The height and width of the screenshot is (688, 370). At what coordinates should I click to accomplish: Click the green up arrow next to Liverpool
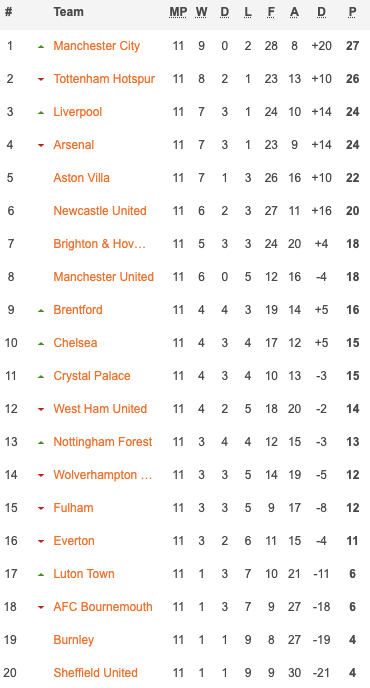[41, 112]
